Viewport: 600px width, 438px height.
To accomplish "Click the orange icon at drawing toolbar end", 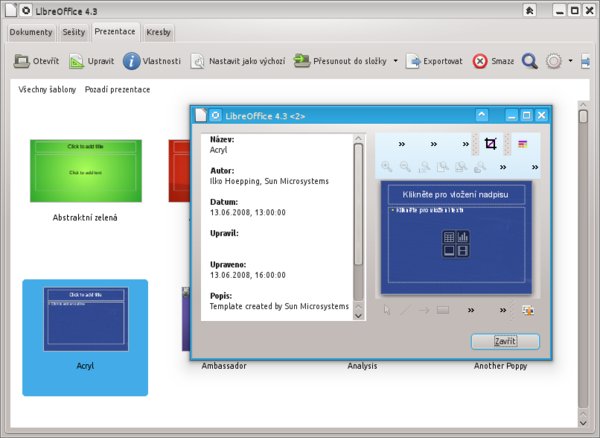I will (528, 310).
